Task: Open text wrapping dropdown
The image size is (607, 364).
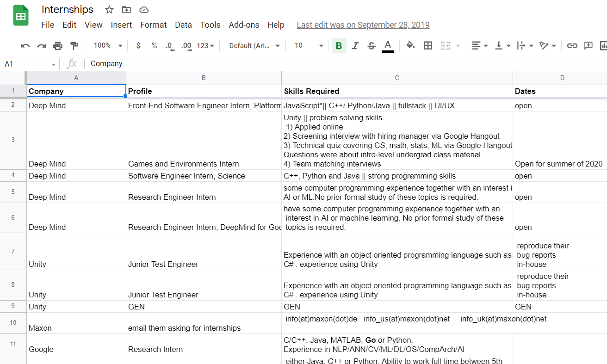Action: point(525,45)
